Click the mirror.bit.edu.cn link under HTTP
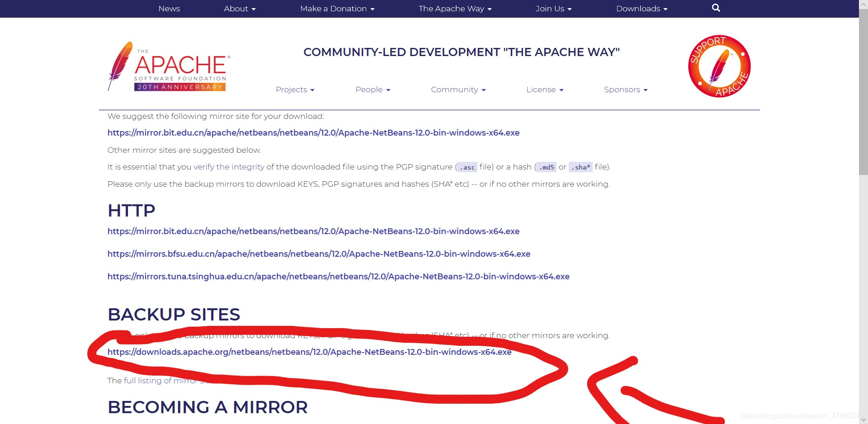 [313, 231]
